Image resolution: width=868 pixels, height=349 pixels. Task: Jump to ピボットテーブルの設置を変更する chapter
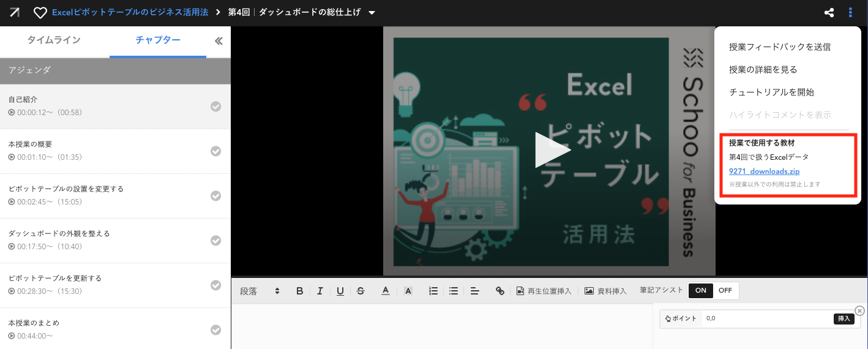(x=115, y=196)
